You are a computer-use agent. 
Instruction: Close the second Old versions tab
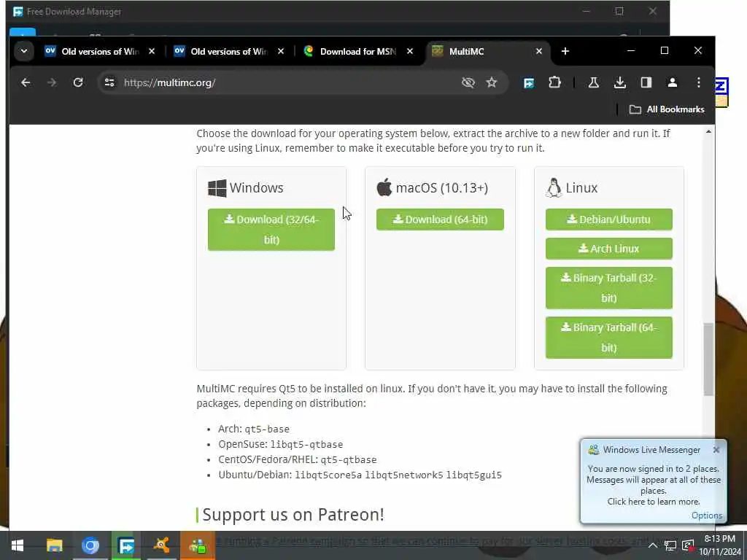(x=281, y=51)
